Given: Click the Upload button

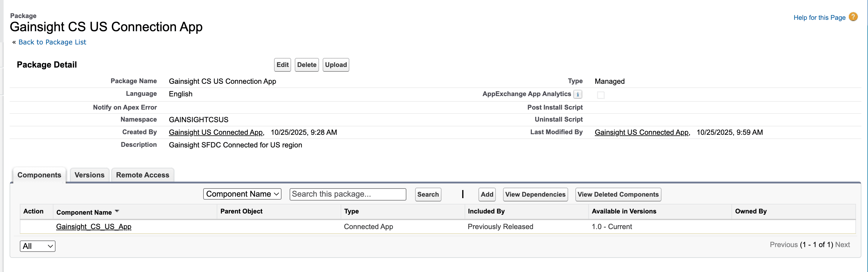Looking at the screenshot, I should pos(336,65).
